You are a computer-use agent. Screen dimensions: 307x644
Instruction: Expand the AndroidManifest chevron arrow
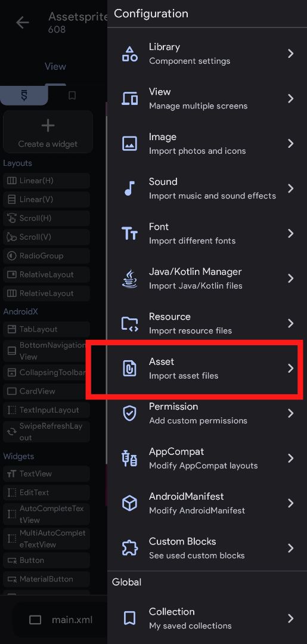point(290,503)
